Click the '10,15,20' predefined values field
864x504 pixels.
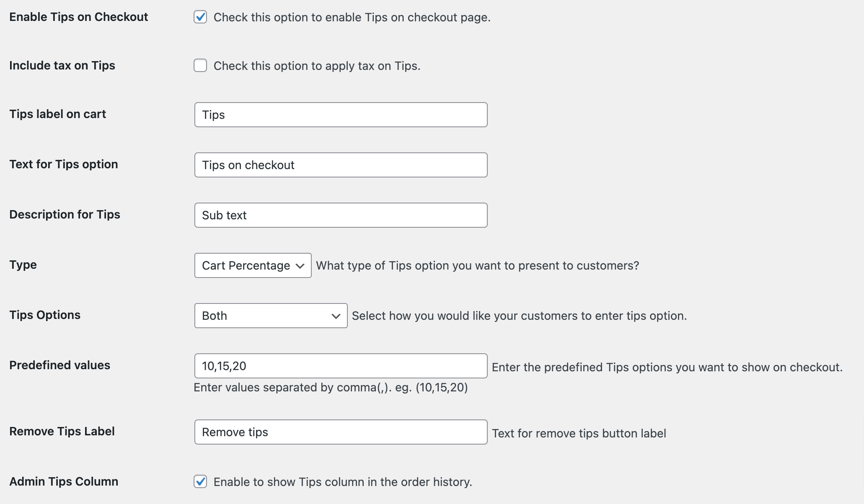click(x=341, y=366)
